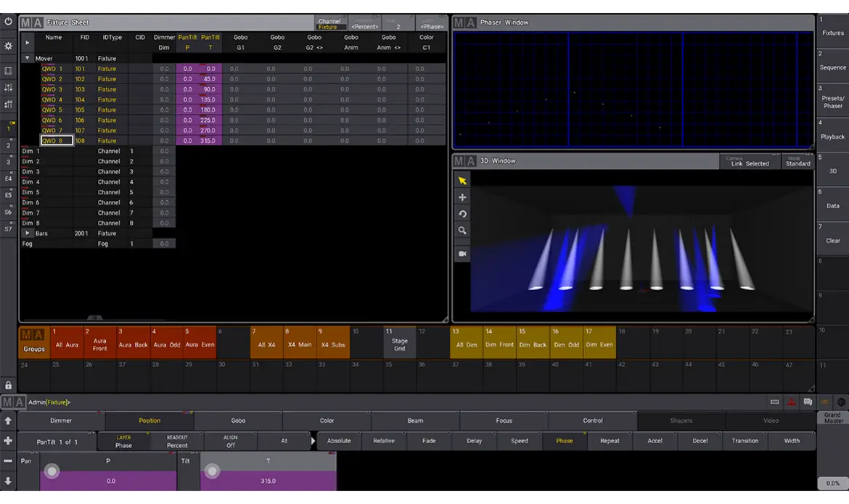Image resolution: width=849 pixels, height=504 pixels.
Task: Click the lock icon in left sidebar
Action: [x=8, y=385]
